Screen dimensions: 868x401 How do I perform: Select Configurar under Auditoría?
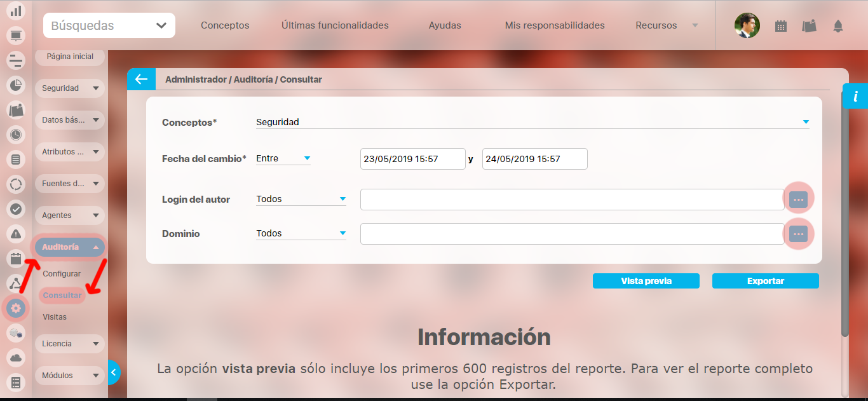[62, 274]
